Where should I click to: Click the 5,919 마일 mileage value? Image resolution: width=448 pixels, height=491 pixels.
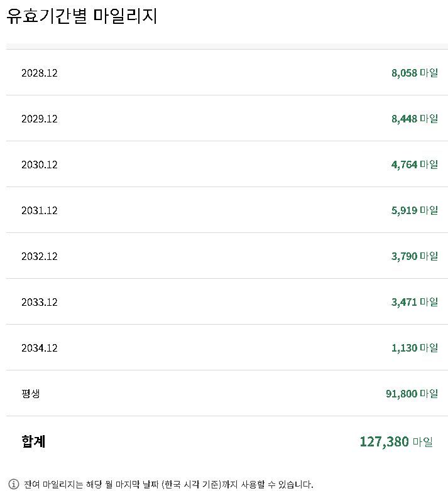tap(414, 210)
